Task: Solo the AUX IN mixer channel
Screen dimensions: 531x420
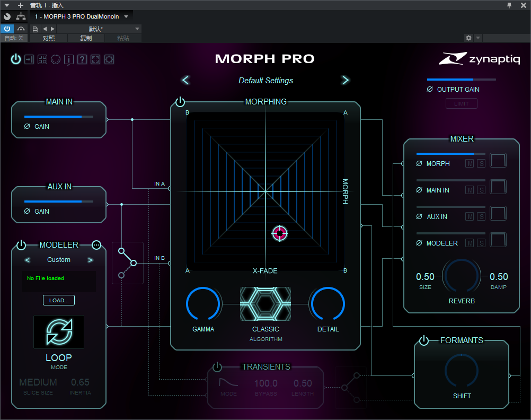Action: click(x=481, y=216)
